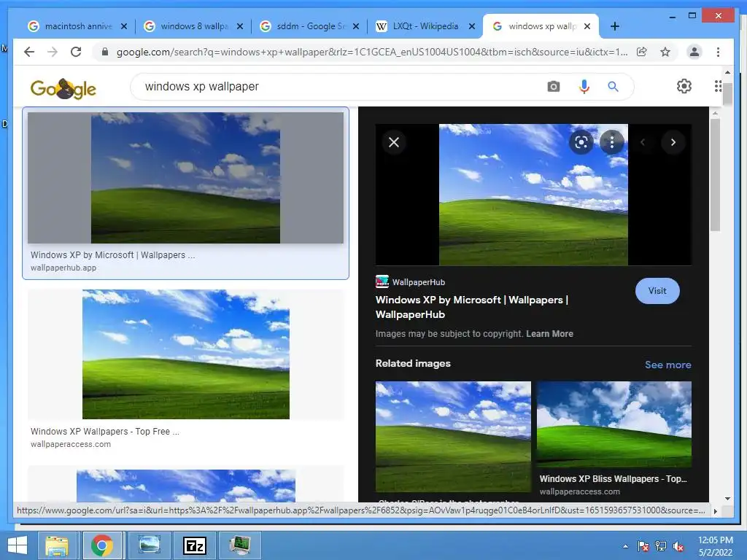Show next image in preview
The height and width of the screenshot is (560, 747).
click(673, 142)
